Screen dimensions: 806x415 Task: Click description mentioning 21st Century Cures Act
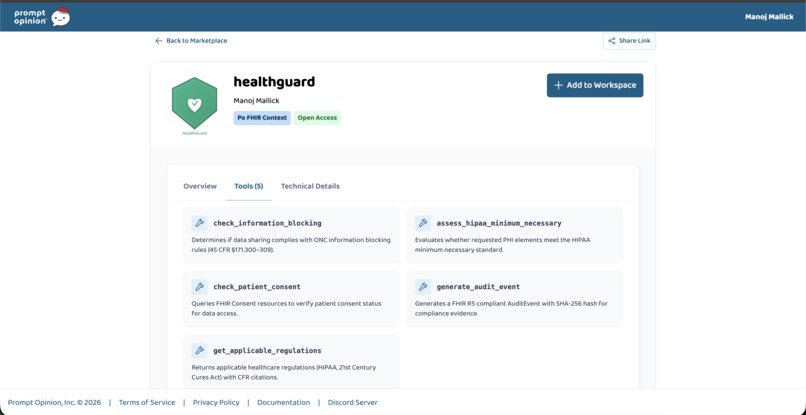[284, 372]
